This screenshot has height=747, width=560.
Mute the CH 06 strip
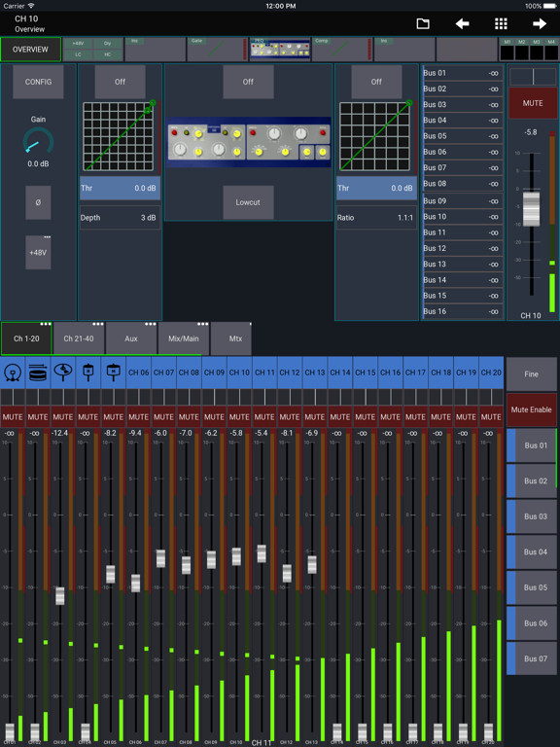[x=139, y=417]
